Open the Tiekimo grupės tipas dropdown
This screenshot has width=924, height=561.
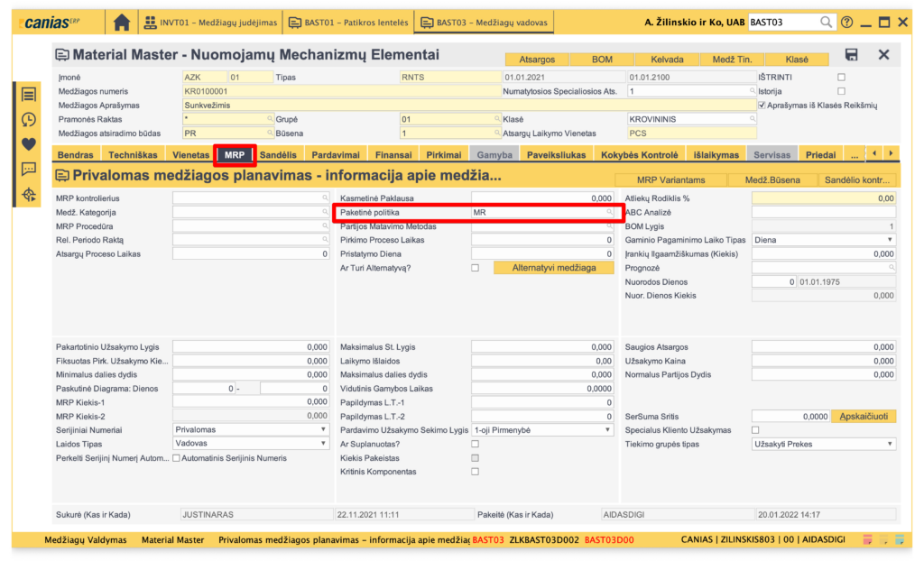click(823, 444)
